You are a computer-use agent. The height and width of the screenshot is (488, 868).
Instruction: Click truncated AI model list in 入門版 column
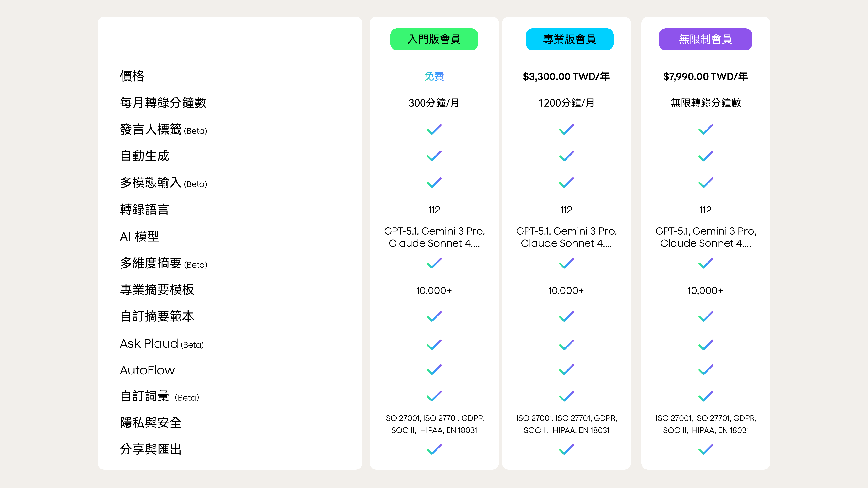[434, 237]
